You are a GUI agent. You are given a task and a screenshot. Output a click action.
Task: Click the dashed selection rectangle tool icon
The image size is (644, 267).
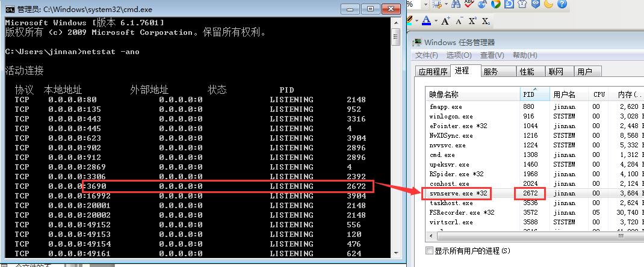click(x=437, y=4)
